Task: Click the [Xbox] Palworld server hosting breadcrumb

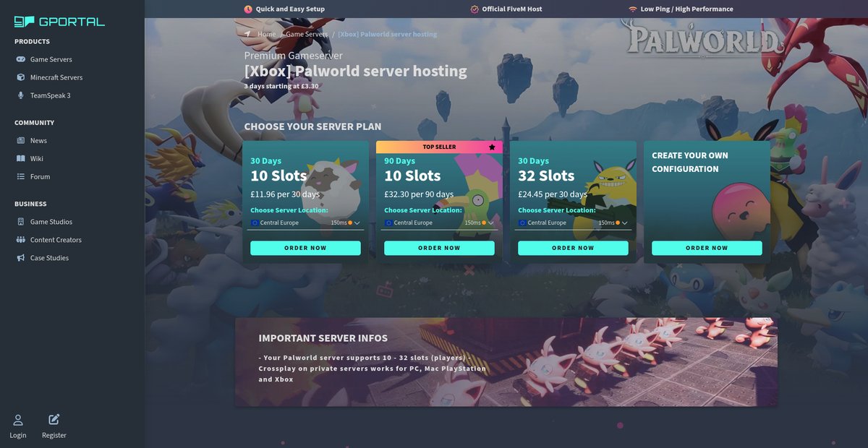Action: 387,34
